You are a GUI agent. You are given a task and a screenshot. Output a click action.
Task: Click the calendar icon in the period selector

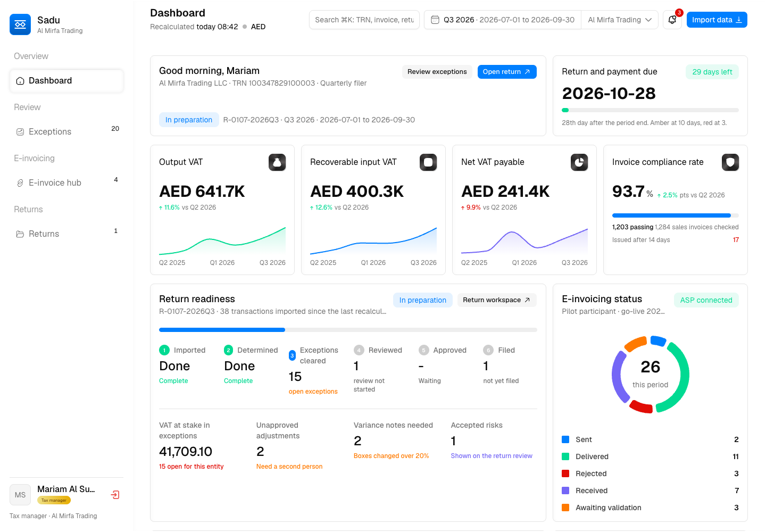[435, 20]
